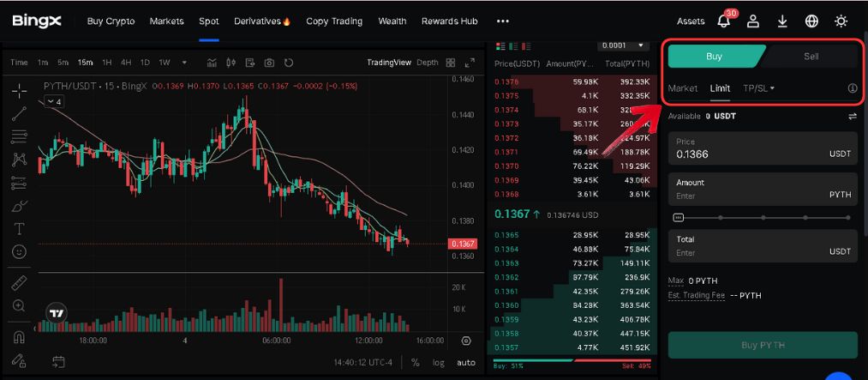Select the crosshair cursor tool
Viewport: 868px width, 380px height.
pyautogui.click(x=20, y=91)
